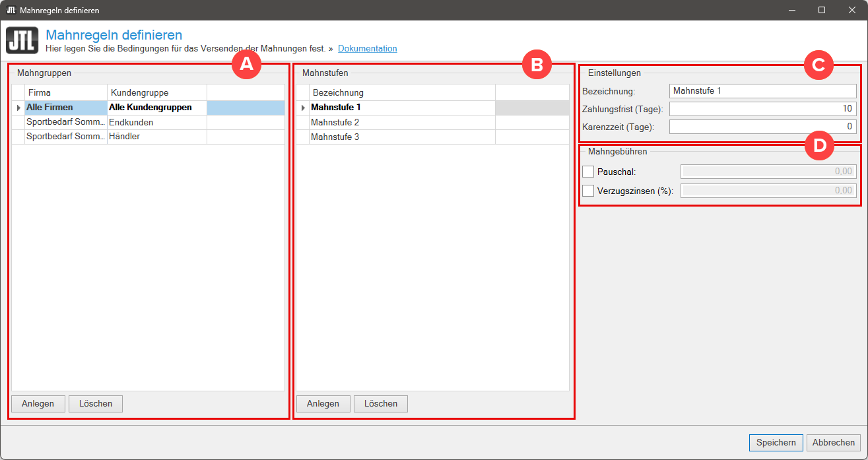Click into the Bezeichnung input field

(762, 91)
